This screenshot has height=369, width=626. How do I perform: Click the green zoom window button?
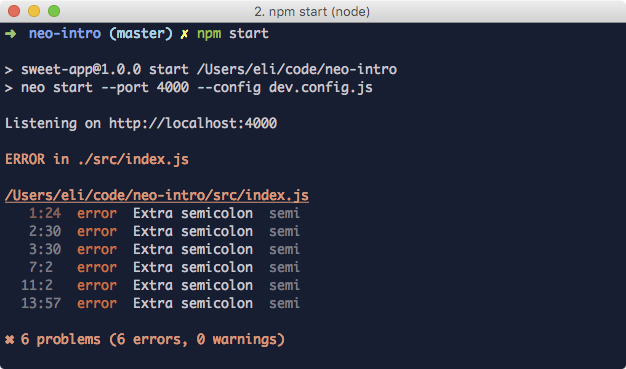(54, 11)
